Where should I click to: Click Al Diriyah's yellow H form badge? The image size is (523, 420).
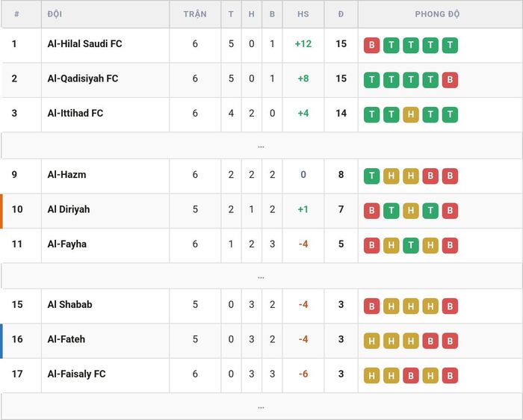click(x=411, y=211)
